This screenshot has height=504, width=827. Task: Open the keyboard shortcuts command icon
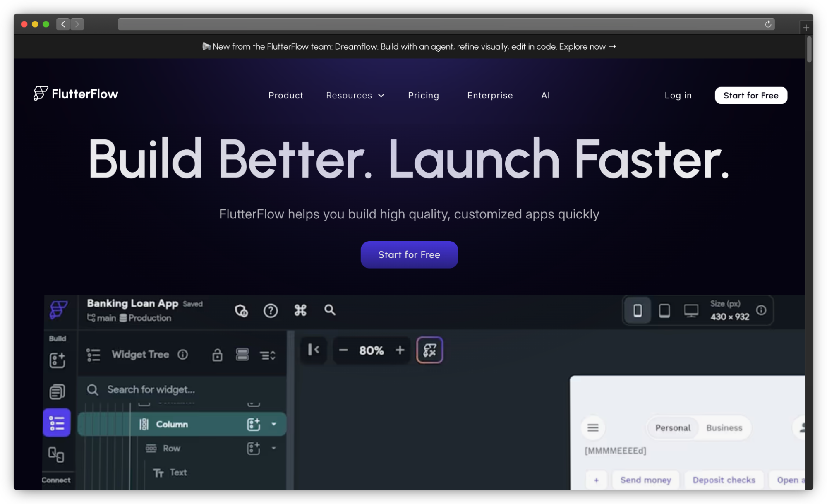coord(300,310)
